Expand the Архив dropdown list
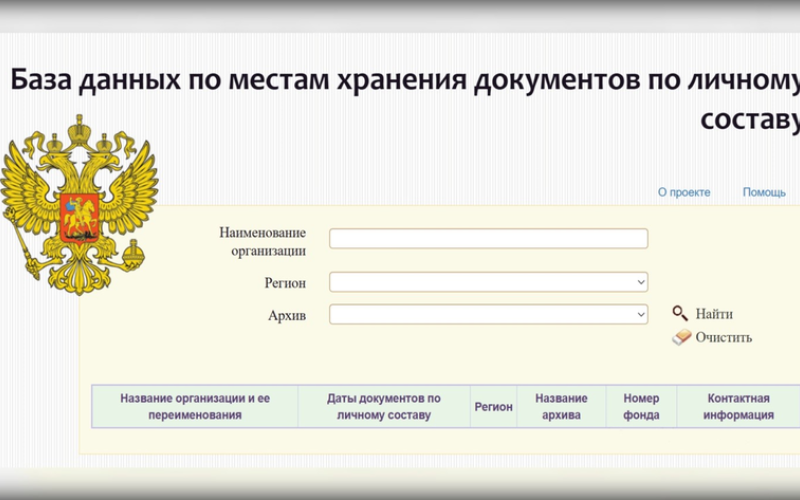 488,314
